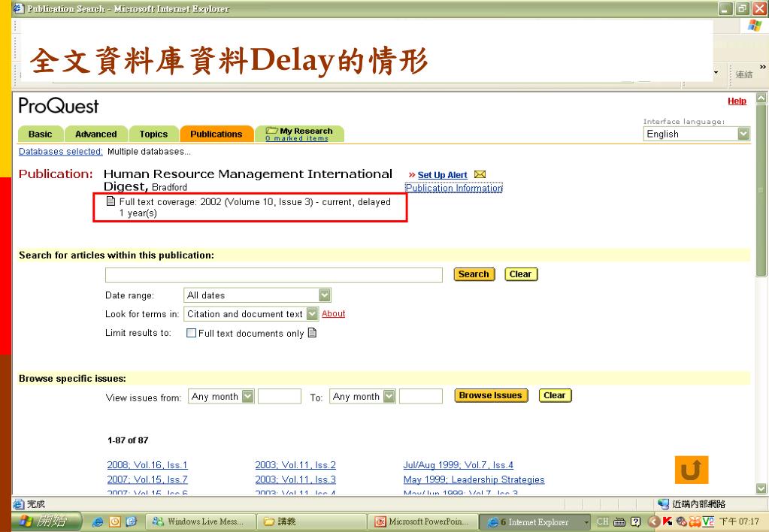Open issue 2003; Vol.11, Iss.3
Image resolution: width=769 pixels, height=532 pixels.
pyautogui.click(x=295, y=479)
